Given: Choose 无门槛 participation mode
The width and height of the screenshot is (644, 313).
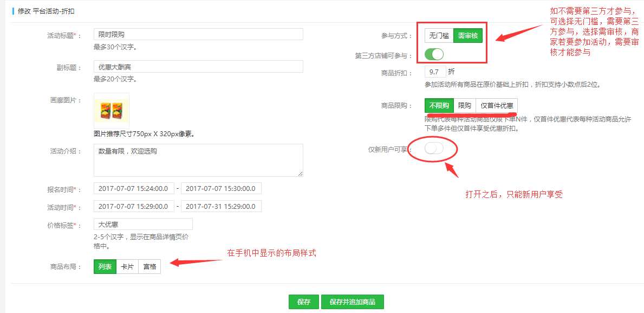Looking at the screenshot, I should point(439,36).
